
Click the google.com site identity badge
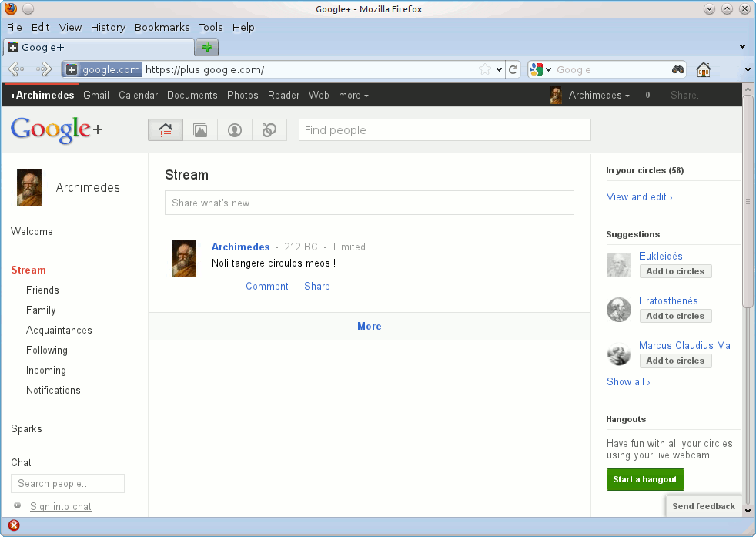coord(102,69)
